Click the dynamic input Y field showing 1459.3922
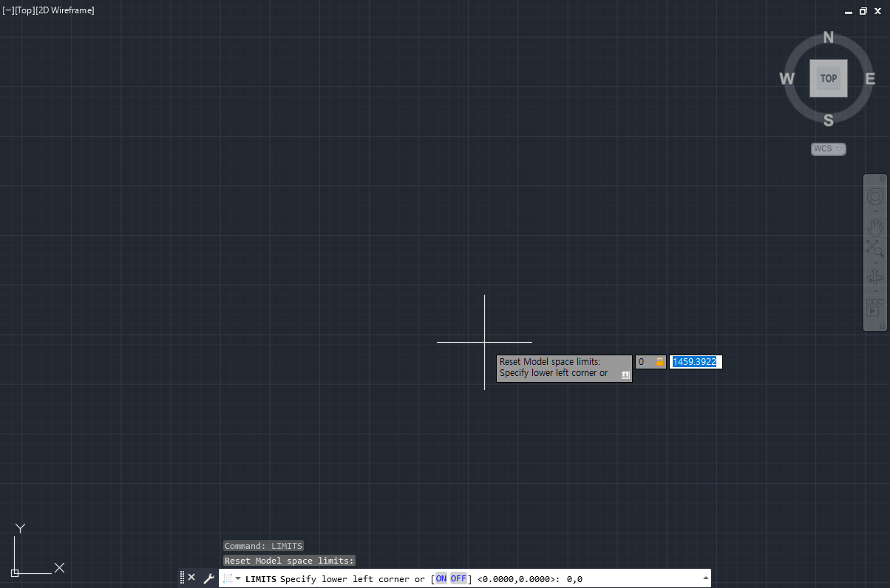 pos(696,362)
